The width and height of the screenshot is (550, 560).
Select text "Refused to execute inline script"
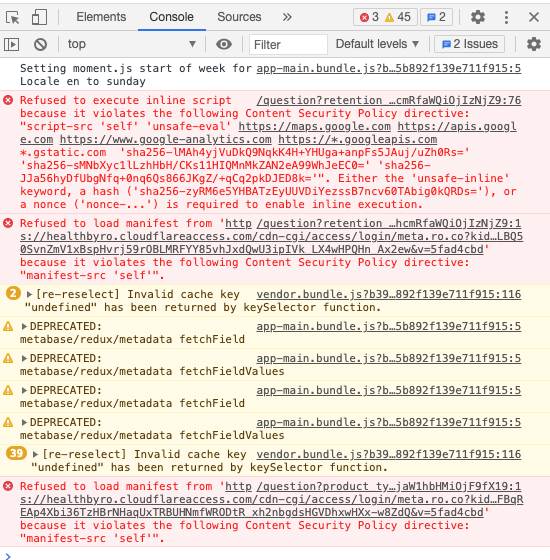click(x=126, y=100)
